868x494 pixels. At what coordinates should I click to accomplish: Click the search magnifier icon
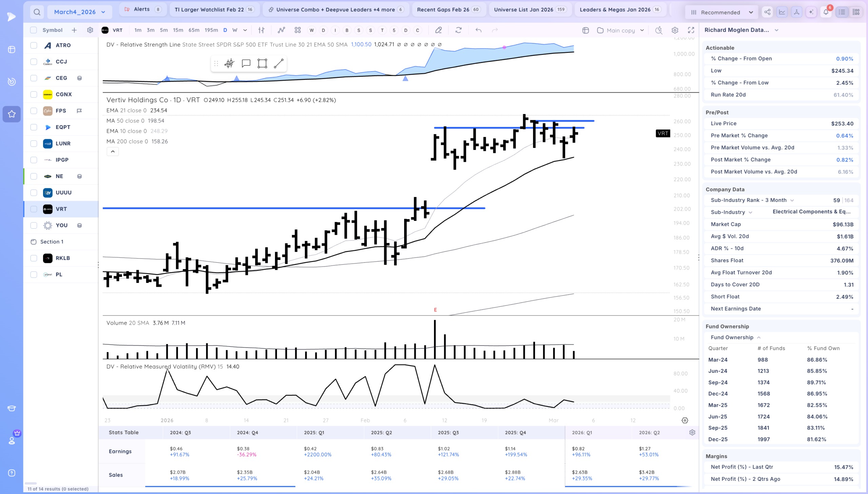(x=37, y=12)
